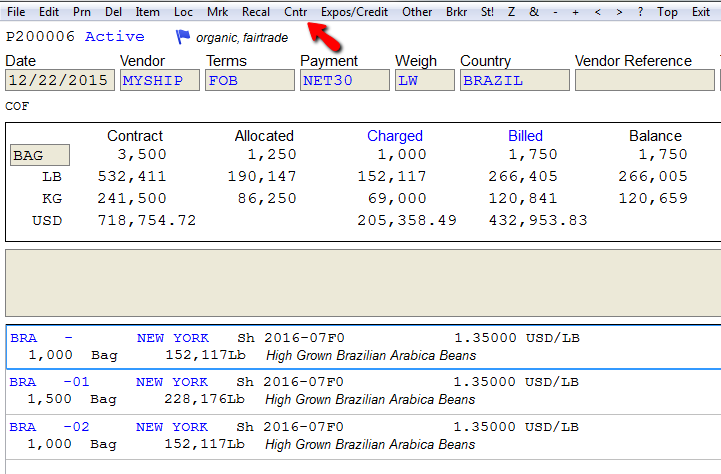Click Billed USD value 432,953.83
The image size is (721, 474).
(538, 220)
